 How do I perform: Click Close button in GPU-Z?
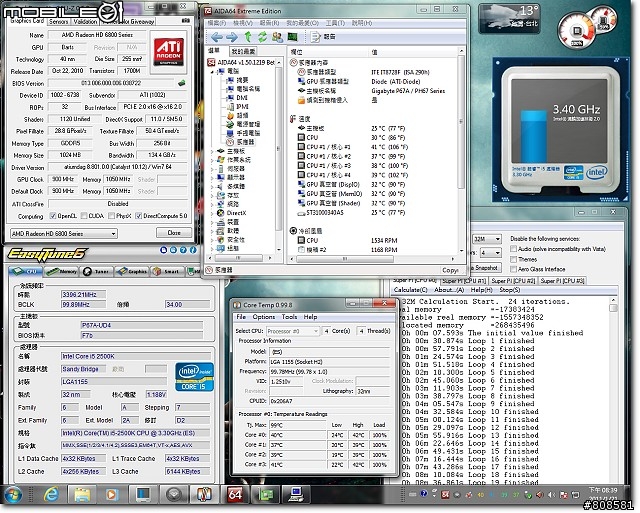pyautogui.click(x=174, y=233)
